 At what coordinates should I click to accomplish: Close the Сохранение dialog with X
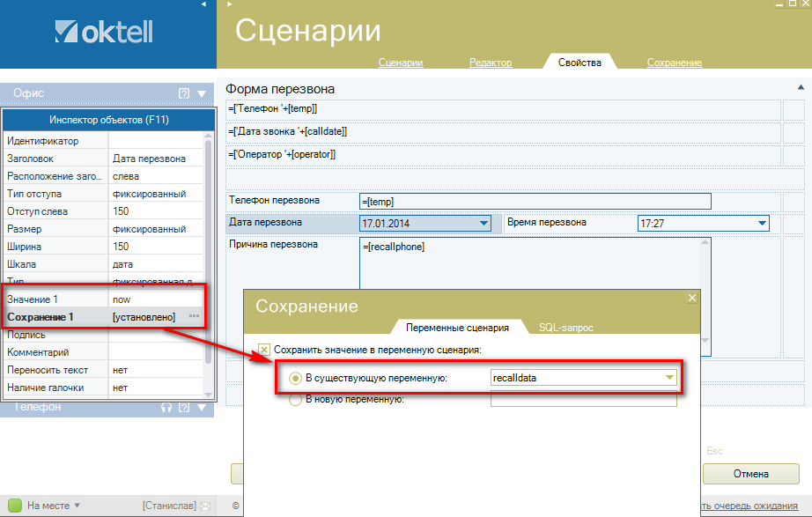691,298
